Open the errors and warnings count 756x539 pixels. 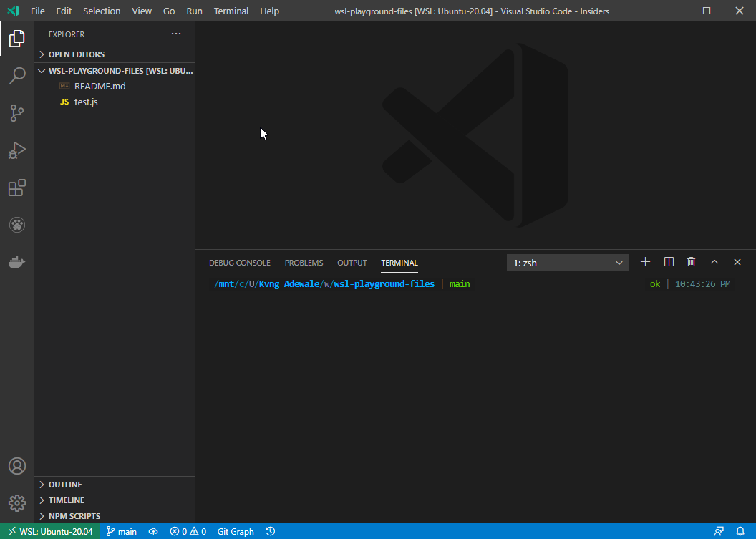pos(188,531)
